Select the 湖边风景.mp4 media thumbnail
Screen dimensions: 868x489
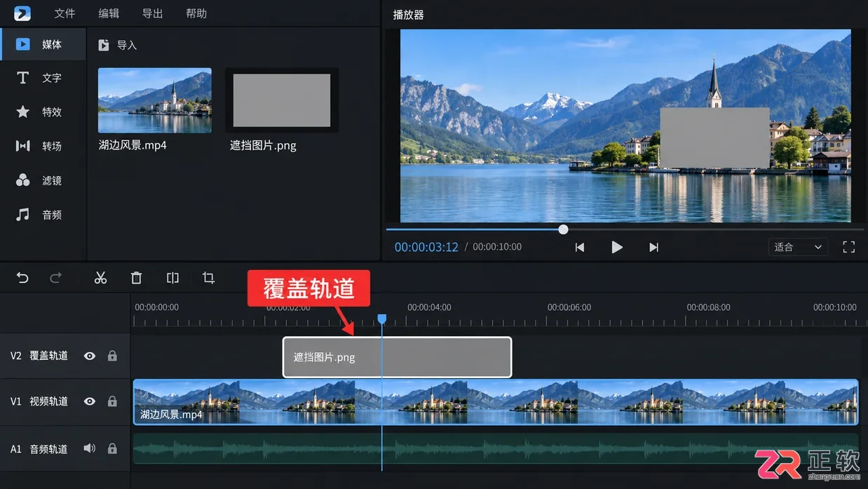click(155, 100)
